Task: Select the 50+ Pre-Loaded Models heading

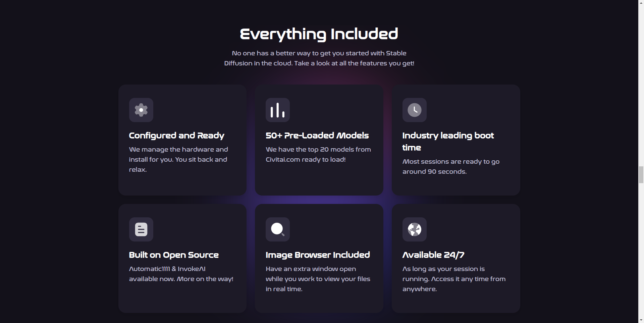Action: pyautogui.click(x=317, y=136)
